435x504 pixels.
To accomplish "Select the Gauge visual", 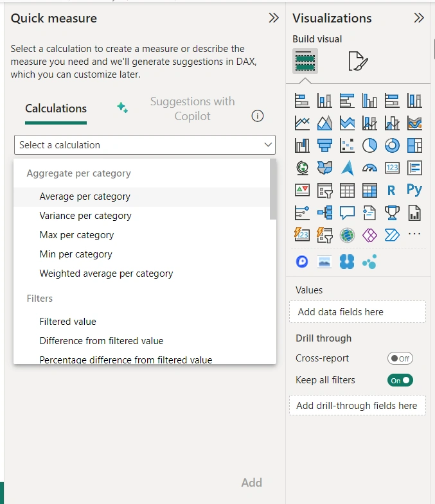I will coord(369,168).
